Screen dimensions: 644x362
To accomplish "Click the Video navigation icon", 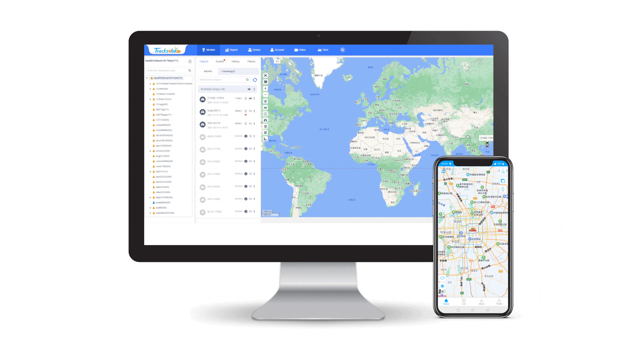I will [301, 50].
